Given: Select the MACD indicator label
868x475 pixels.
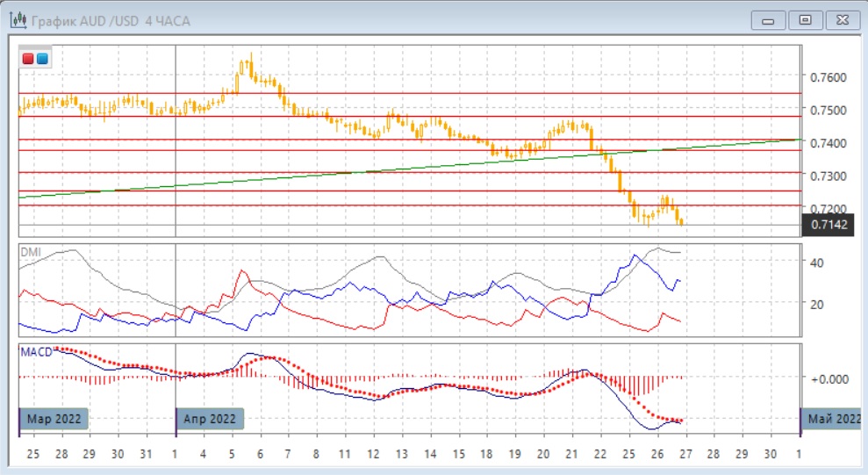Looking at the screenshot, I should 35,350.
